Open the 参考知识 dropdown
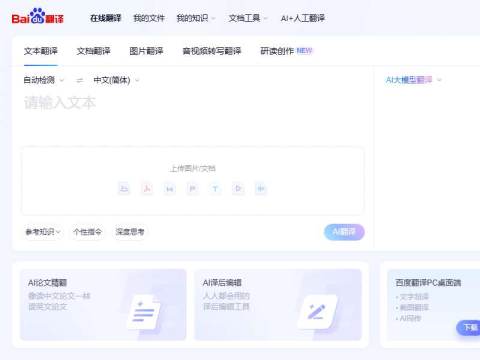 tap(43, 232)
